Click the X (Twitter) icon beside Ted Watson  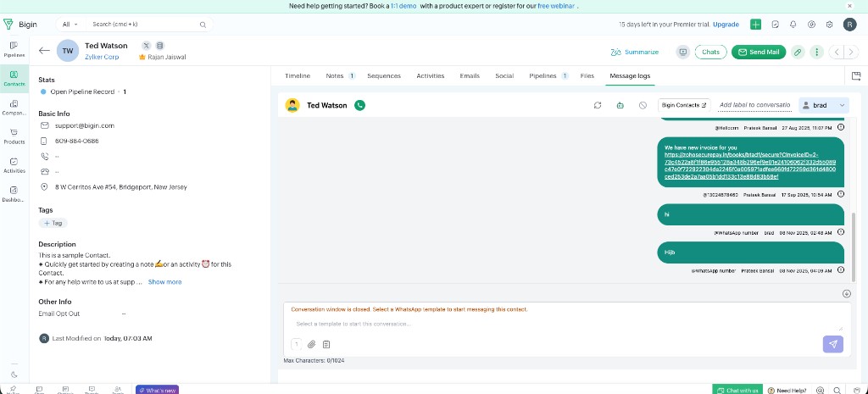(147, 46)
